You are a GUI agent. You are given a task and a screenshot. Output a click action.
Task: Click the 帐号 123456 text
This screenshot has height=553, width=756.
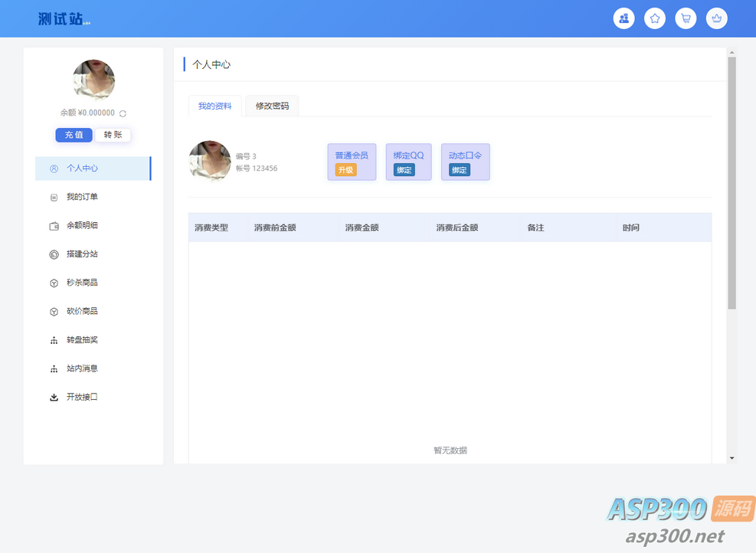tap(257, 169)
